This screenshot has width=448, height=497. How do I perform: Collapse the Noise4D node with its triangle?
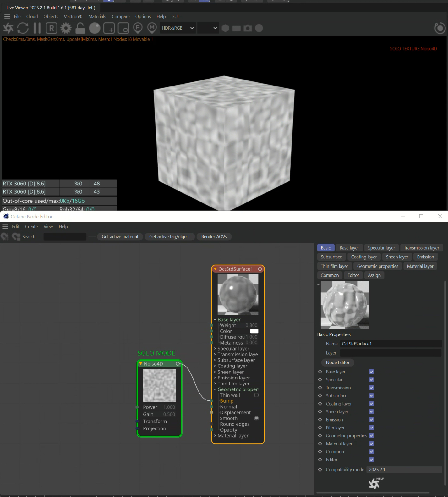141,364
